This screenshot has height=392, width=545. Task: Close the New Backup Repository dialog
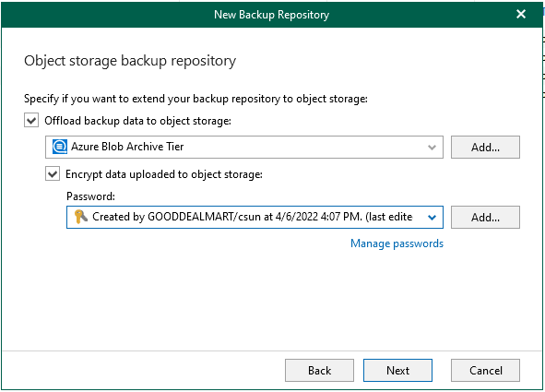point(521,14)
